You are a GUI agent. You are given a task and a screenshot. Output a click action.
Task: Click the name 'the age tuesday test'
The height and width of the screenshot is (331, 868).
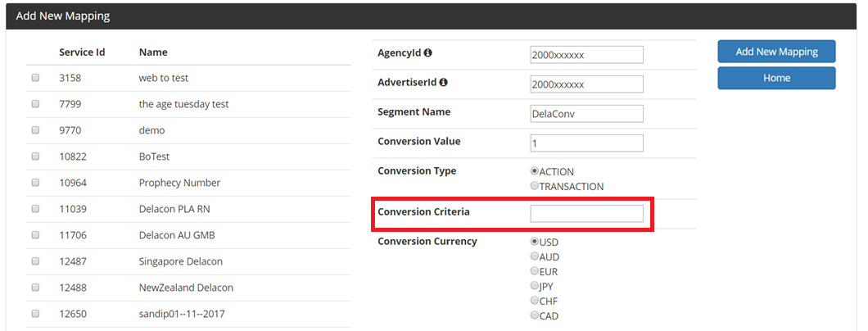coord(183,104)
